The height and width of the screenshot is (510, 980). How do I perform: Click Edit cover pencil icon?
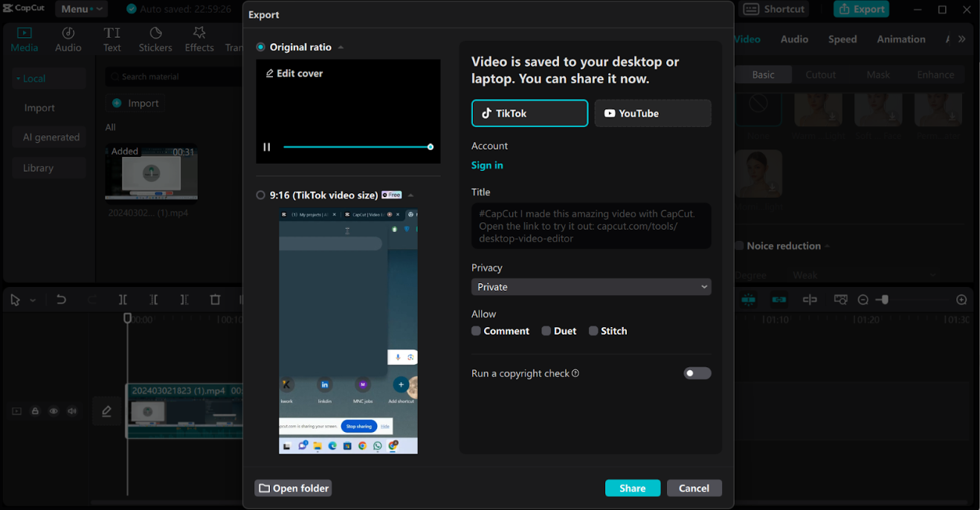tap(270, 74)
